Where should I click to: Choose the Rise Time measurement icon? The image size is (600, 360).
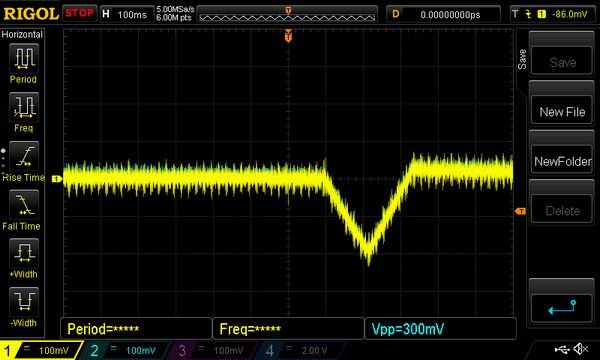[24, 156]
